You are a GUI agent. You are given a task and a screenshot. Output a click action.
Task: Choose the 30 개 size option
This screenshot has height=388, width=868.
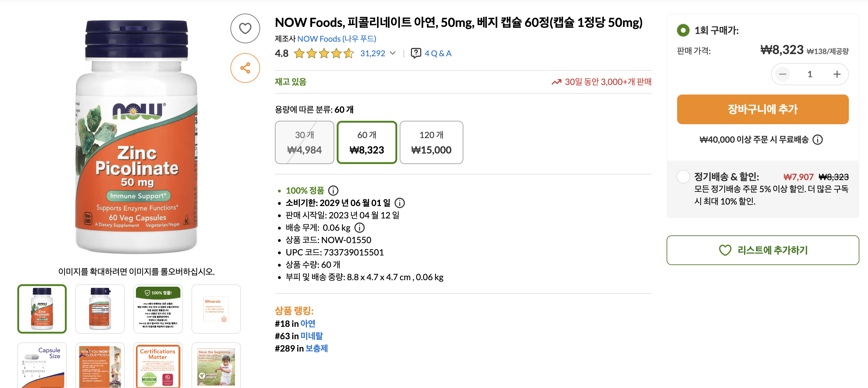click(x=304, y=142)
